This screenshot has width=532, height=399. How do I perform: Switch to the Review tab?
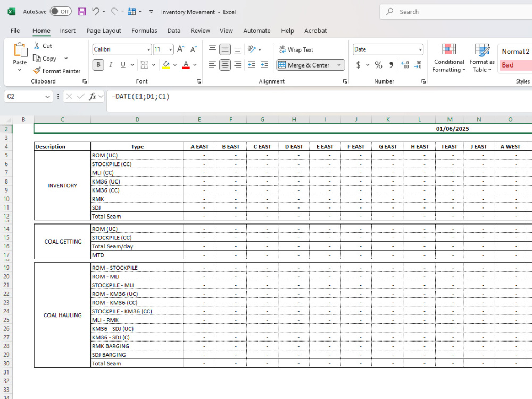[x=200, y=30]
